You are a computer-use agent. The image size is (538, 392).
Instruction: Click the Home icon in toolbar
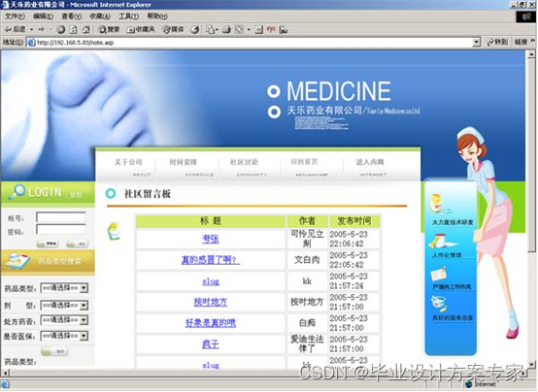click(x=86, y=29)
